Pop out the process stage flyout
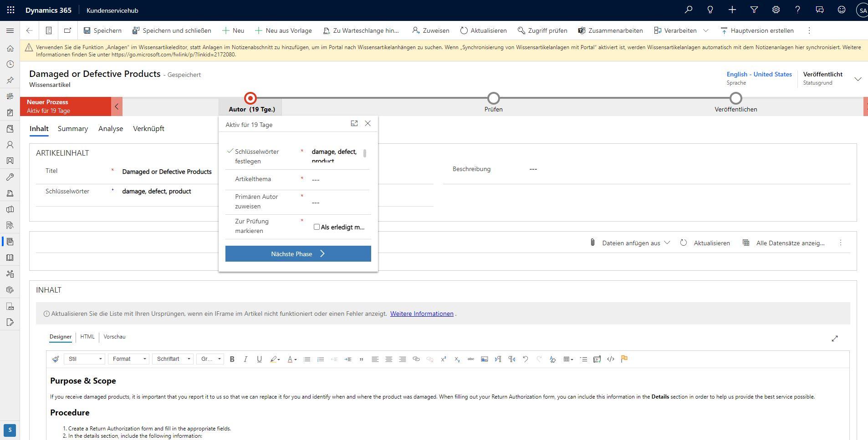This screenshot has width=868, height=440. point(354,123)
